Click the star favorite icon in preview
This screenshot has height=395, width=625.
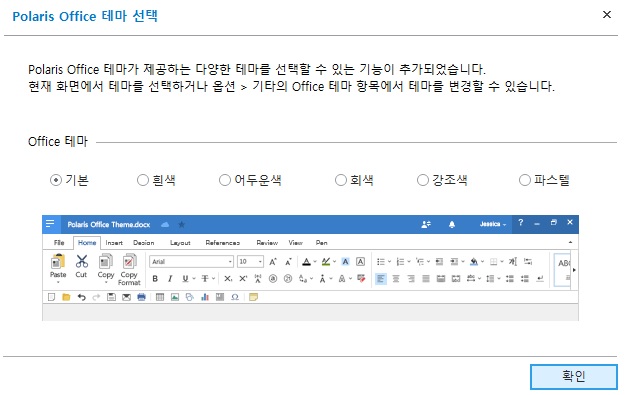point(181,225)
